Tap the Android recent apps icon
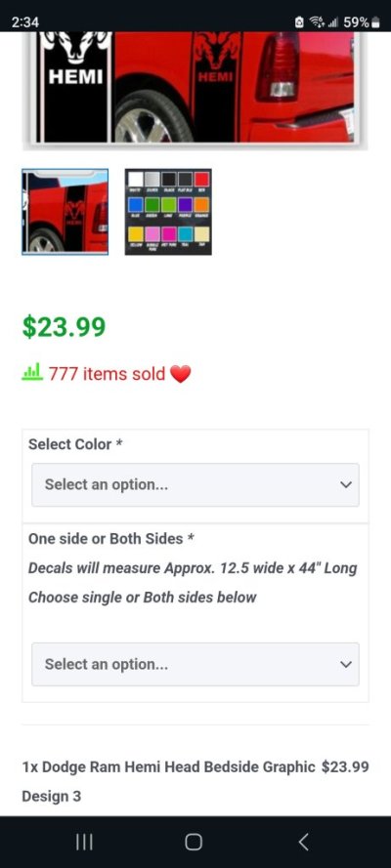Image resolution: width=391 pixels, height=868 pixels. point(84,842)
